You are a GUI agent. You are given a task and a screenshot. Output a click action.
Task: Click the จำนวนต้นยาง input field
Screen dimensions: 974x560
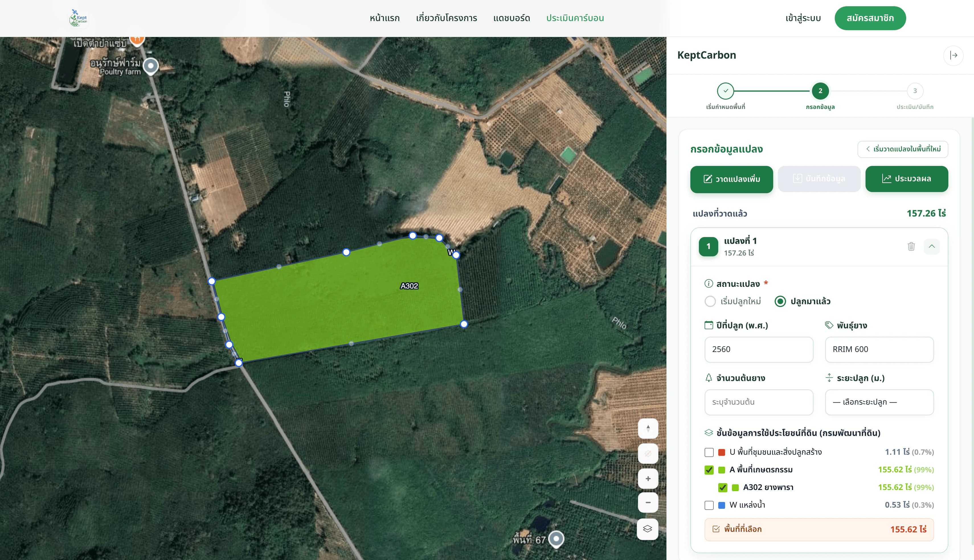pyautogui.click(x=759, y=402)
